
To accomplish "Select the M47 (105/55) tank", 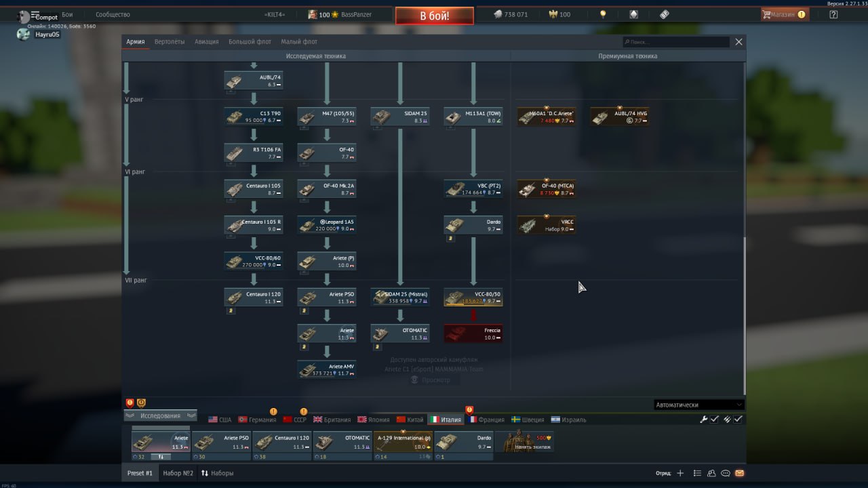I will click(327, 117).
